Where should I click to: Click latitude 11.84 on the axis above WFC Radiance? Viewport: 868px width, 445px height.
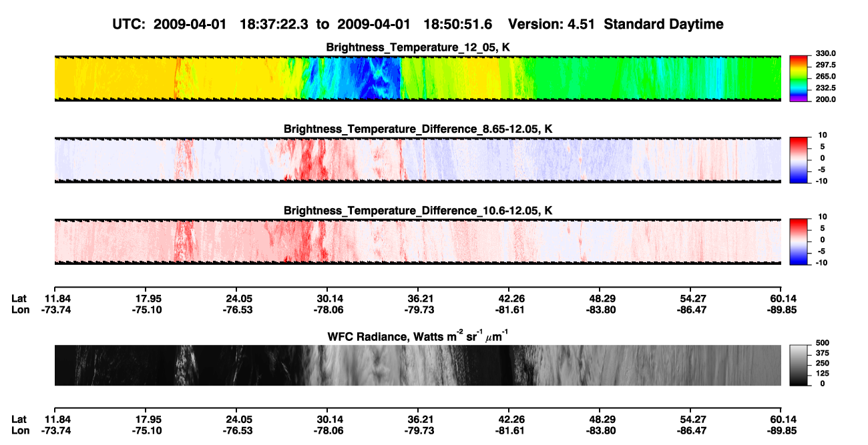(x=55, y=298)
